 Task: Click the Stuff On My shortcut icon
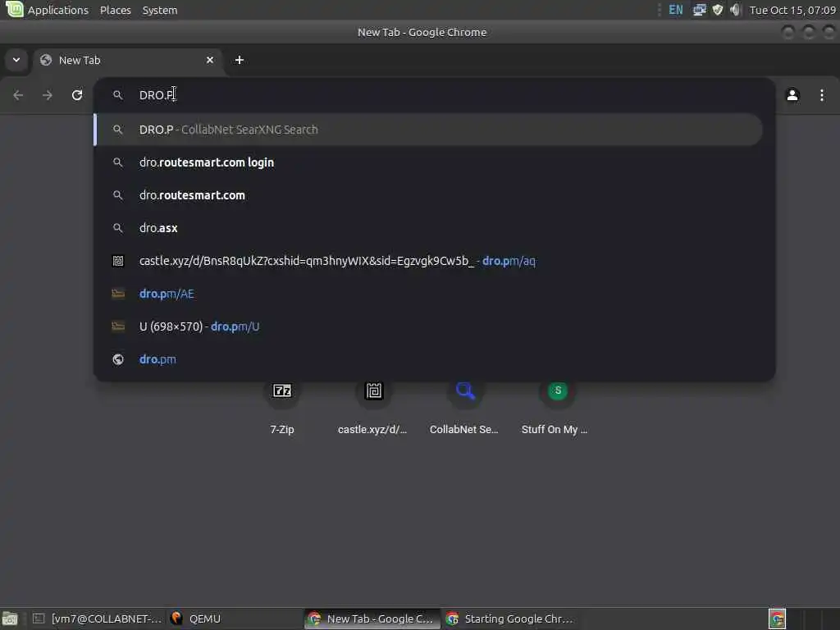click(x=558, y=390)
